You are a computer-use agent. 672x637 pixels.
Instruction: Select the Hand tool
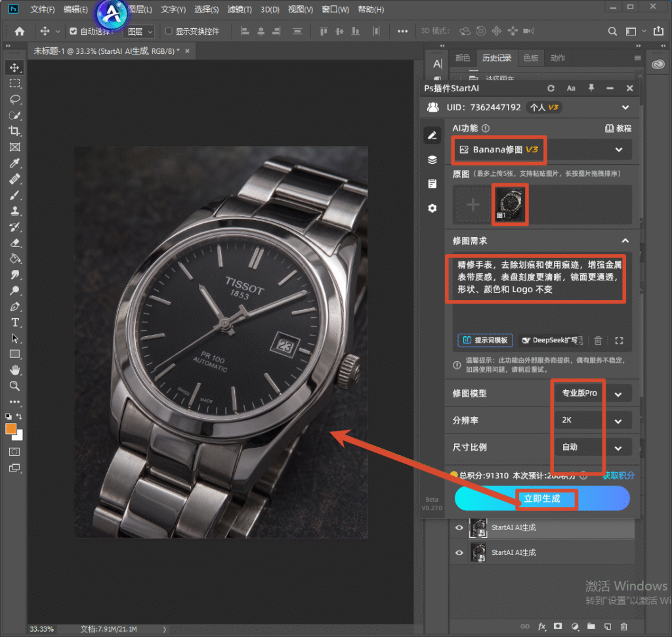pyautogui.click(x=14, y=370)
